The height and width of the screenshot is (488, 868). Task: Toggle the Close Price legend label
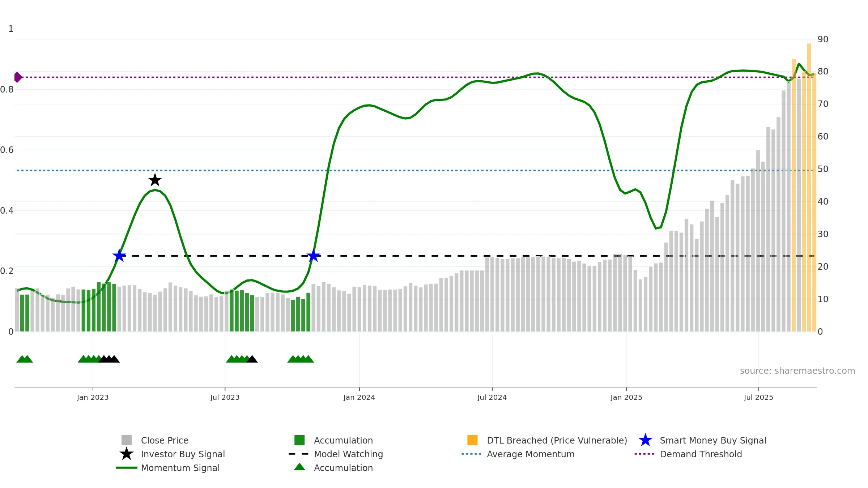[x=165, y=441]
